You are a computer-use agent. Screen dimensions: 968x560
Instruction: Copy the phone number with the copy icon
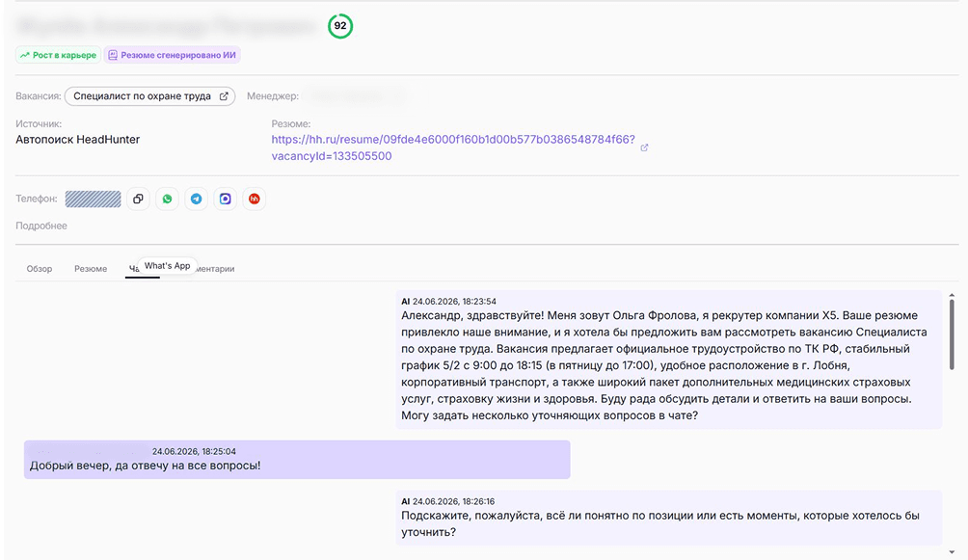138,199
